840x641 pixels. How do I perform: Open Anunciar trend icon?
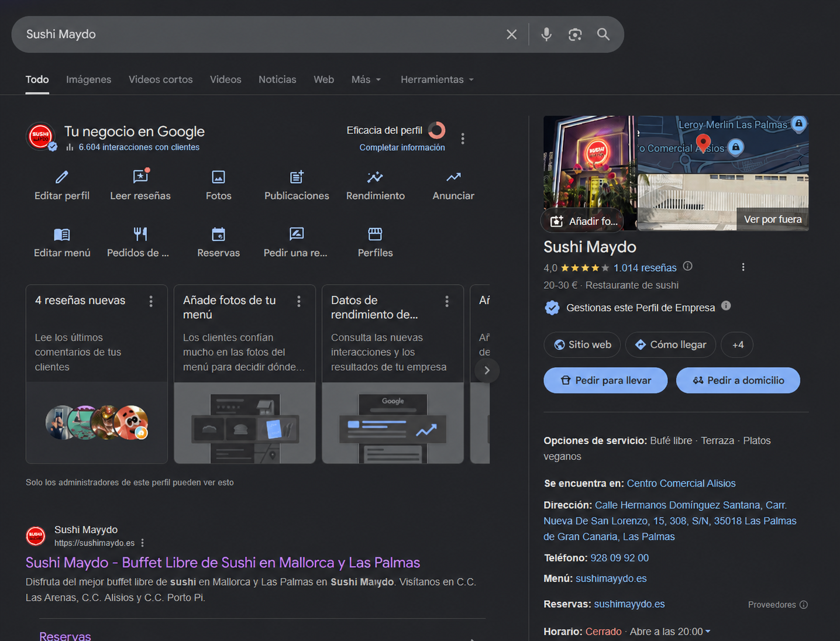(x=453, y=177)
